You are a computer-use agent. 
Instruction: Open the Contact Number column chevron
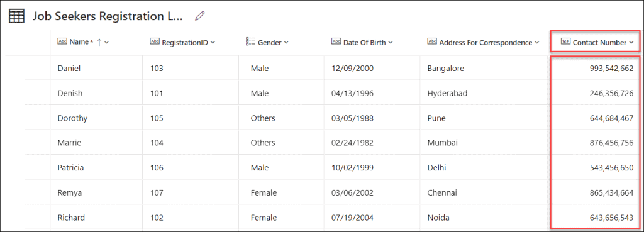[x=631, y=42]
